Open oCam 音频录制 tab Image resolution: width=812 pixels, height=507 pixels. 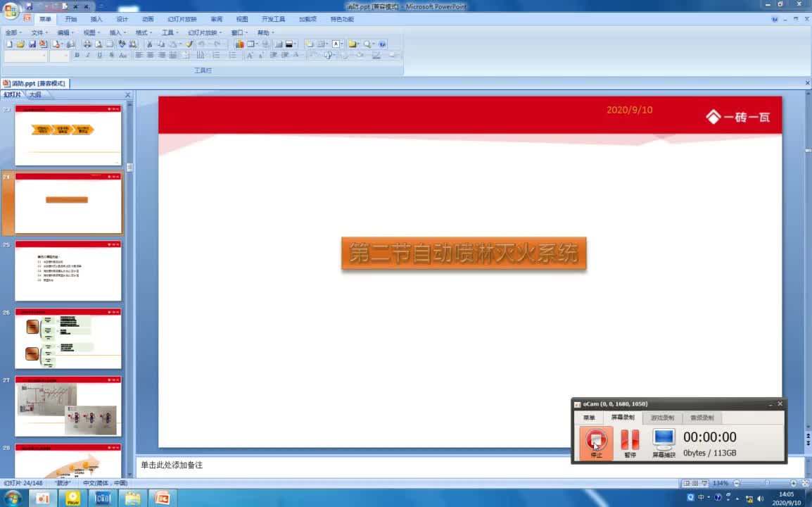pyautogui.click(x=702, y=418)
